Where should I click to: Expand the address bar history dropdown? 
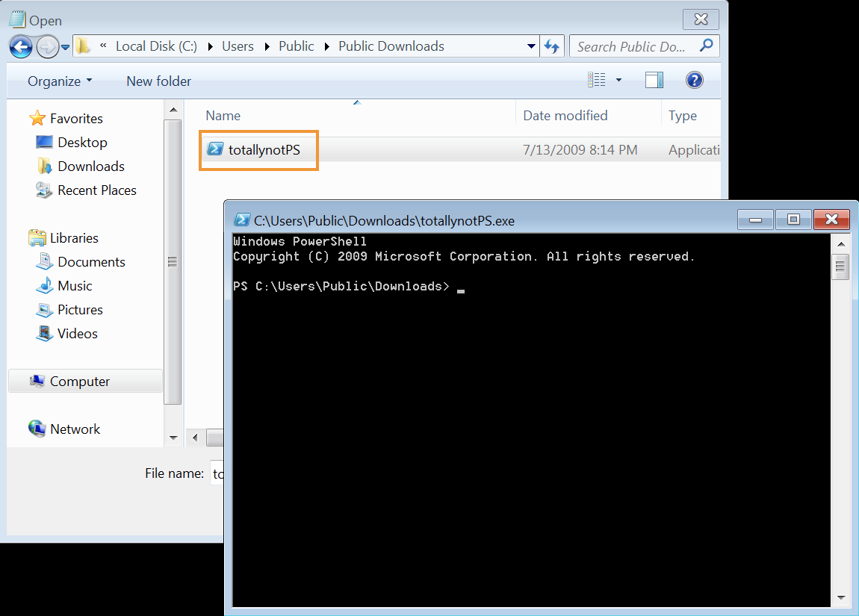click(531, 46)
